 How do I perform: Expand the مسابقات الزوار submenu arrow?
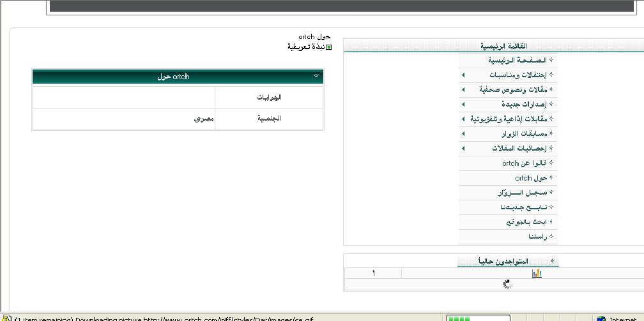[x=463, y=133]
